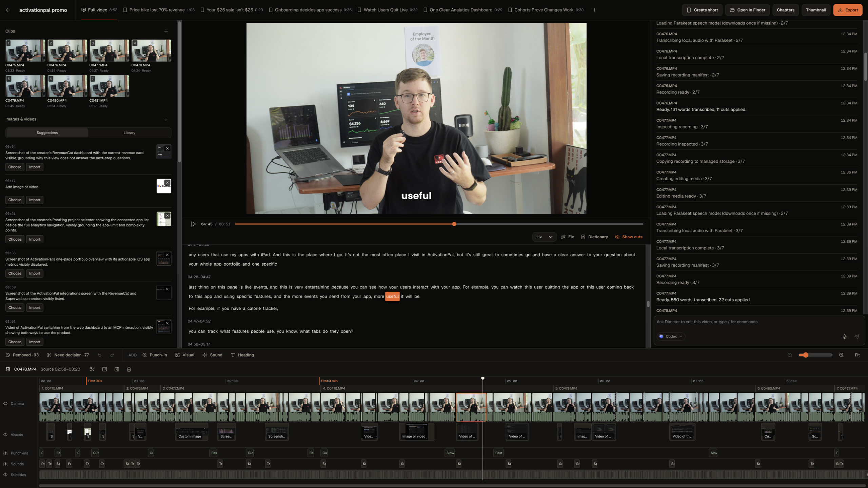This screenshot has width=868, height=488.
Task: Dismiss the 00:17 suggestion thumbnail
Action: [x=167, y=183]
